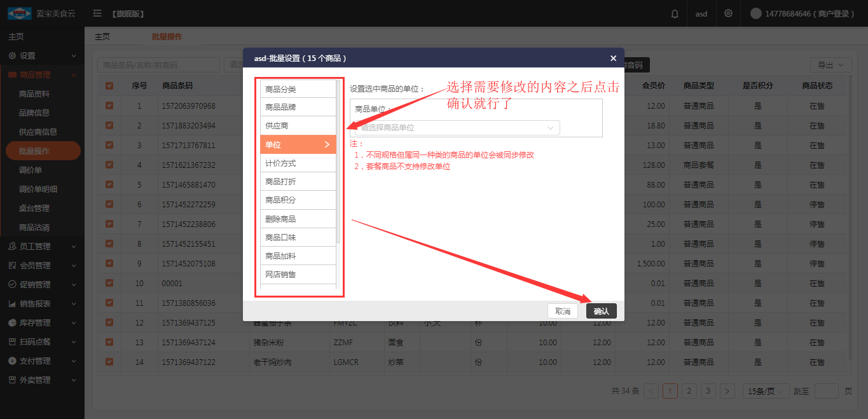Click the 取消 button

(563, 311)
